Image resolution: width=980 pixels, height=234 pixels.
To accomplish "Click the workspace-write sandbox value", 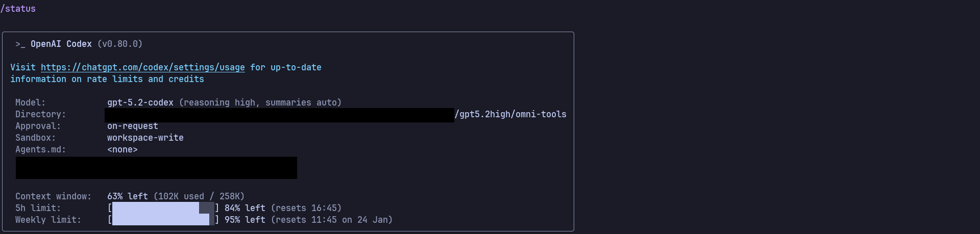I will (145, 138).
